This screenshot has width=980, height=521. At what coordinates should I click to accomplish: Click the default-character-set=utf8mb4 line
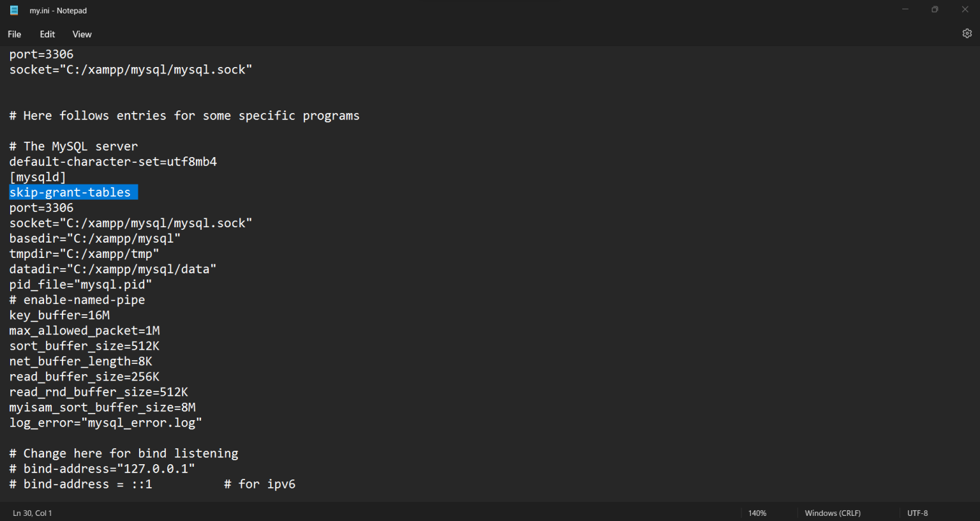point(113,161)
